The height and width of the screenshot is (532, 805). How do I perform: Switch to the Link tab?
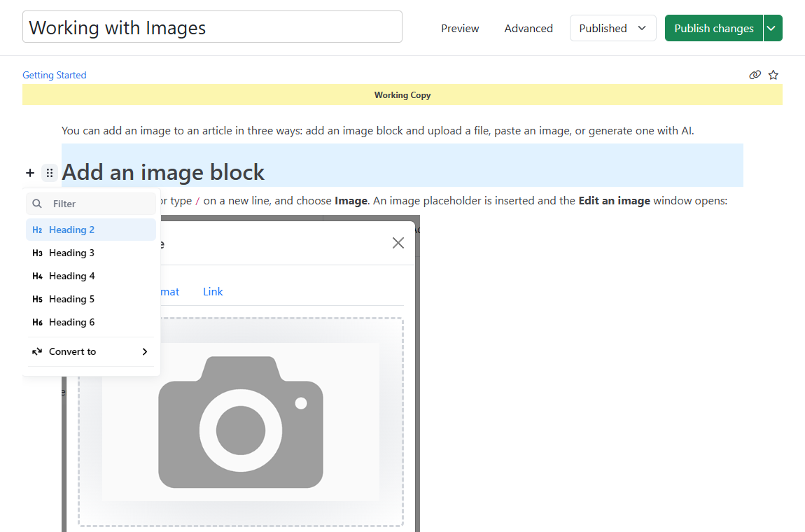point(213,292)
